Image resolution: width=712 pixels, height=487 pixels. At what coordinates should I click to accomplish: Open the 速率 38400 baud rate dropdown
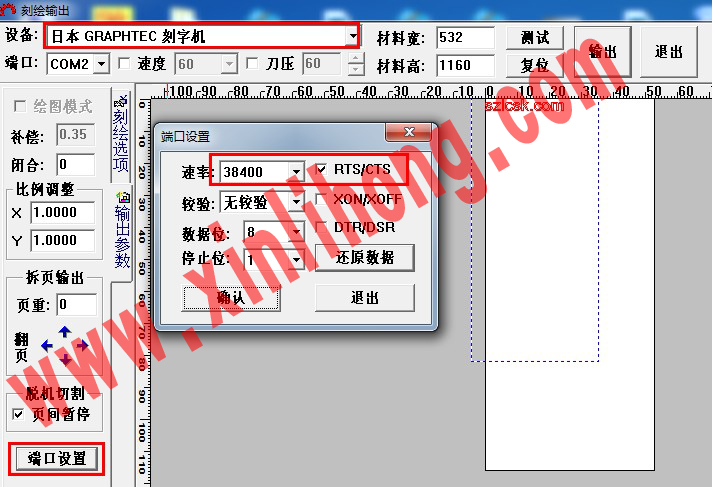click(x=296, y=173)
